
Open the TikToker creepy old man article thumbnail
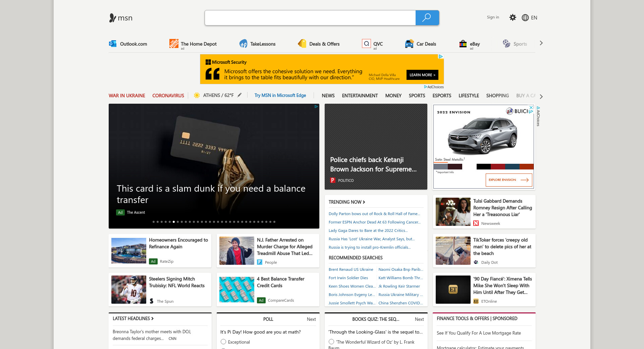point(453,251)
